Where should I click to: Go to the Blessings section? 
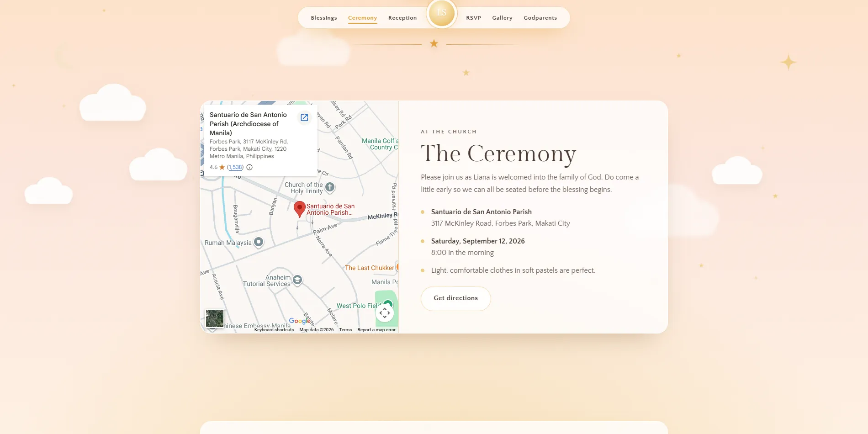click(324, 18)
